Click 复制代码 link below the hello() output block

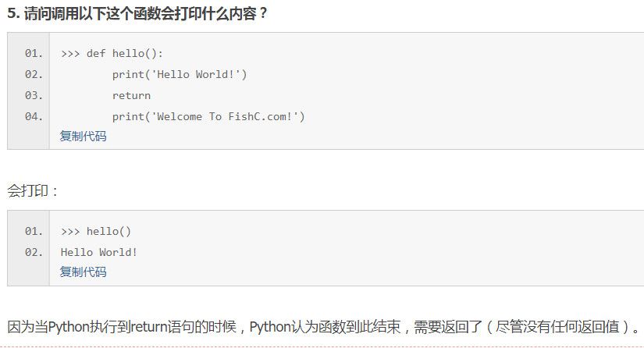[x=83, y=272]
